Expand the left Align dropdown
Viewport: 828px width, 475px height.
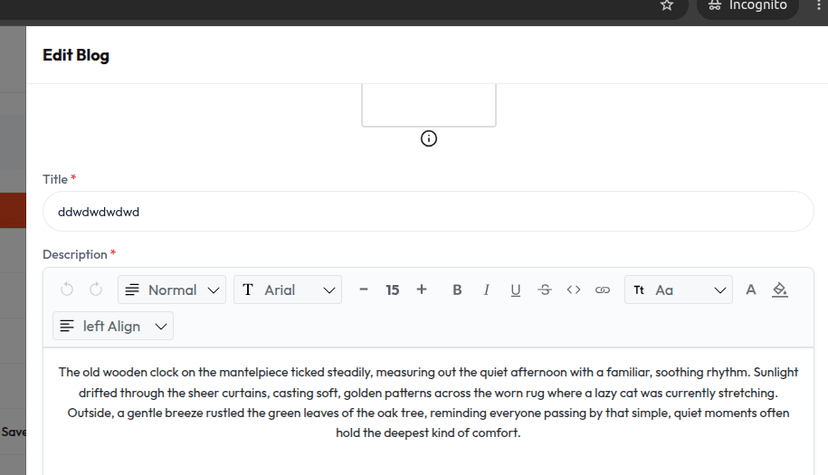click(113, 326)
